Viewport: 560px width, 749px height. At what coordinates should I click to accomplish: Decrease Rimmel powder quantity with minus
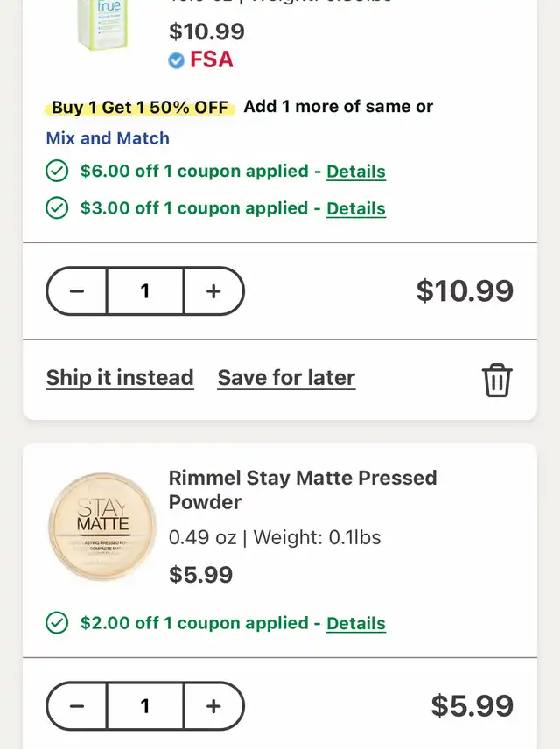[77, 705]
